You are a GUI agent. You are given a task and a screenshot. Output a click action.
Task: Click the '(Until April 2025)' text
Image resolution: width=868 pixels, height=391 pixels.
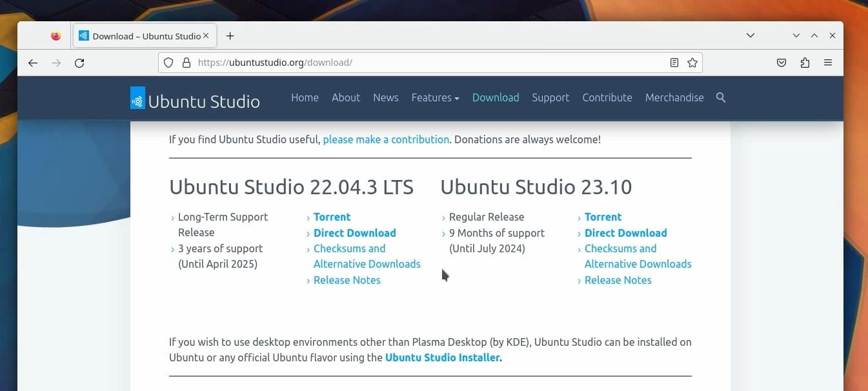click(x=217, y=264)
